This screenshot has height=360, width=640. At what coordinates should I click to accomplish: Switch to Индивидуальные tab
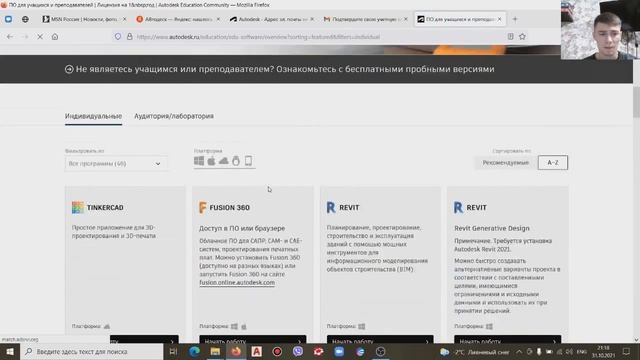[93, 116]
